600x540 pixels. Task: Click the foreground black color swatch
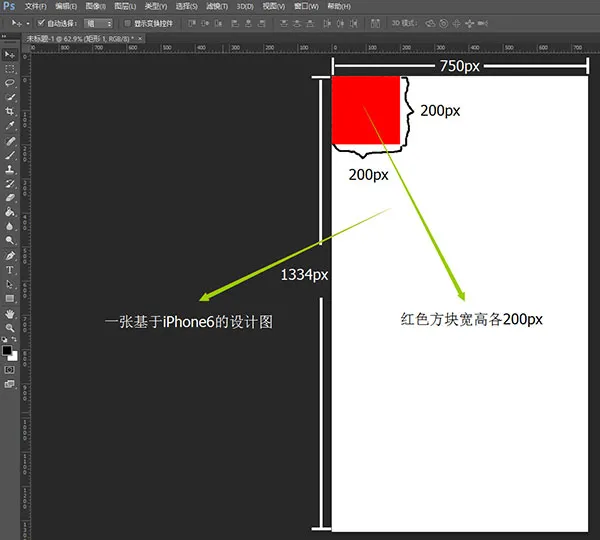[x=7, y=350]
